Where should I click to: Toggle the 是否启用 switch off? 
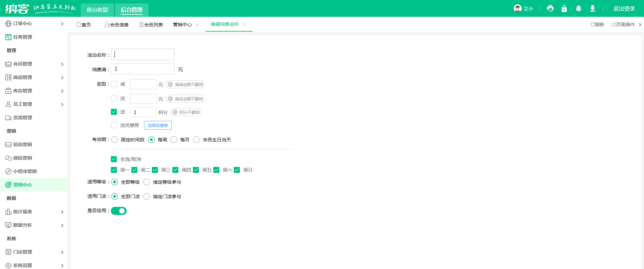coord(119,211)
